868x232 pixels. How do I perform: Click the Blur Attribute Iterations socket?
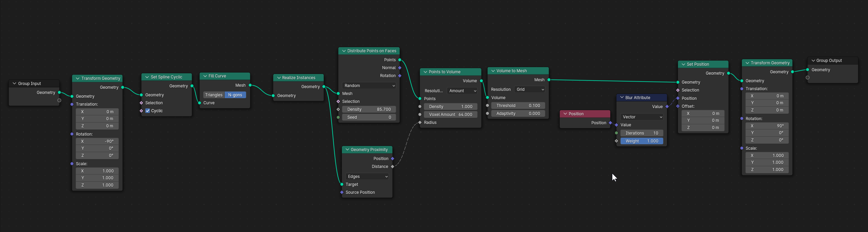[616, 133]
